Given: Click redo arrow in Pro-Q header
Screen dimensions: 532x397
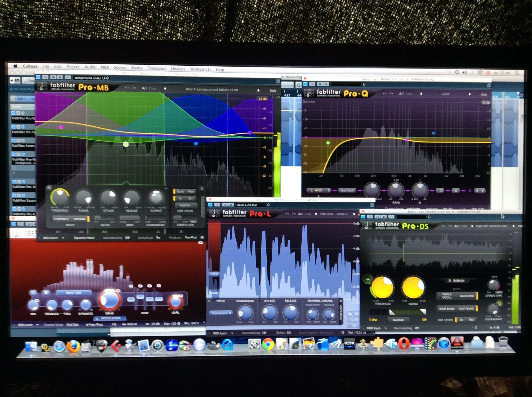Looking at the screenshot, I should pos(391,94).
